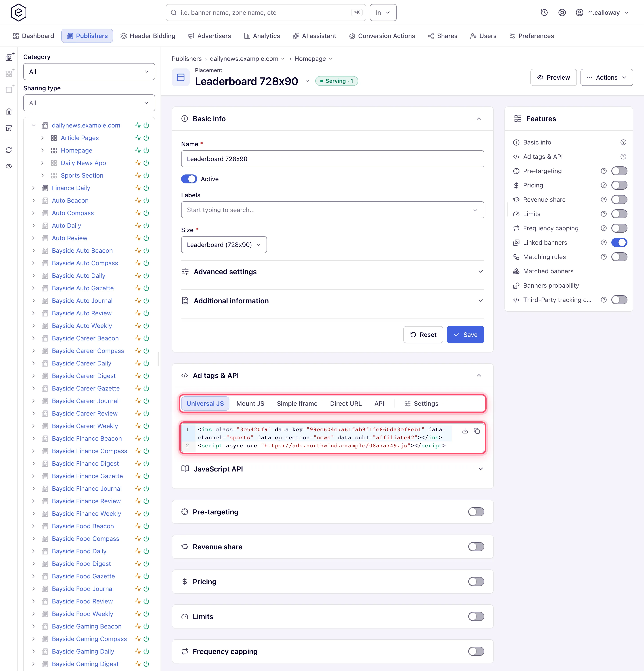Open statistics icon for Finance Daily
Image resolution: width=644 pixels, height=671 pixels.
tap(138, 188)
